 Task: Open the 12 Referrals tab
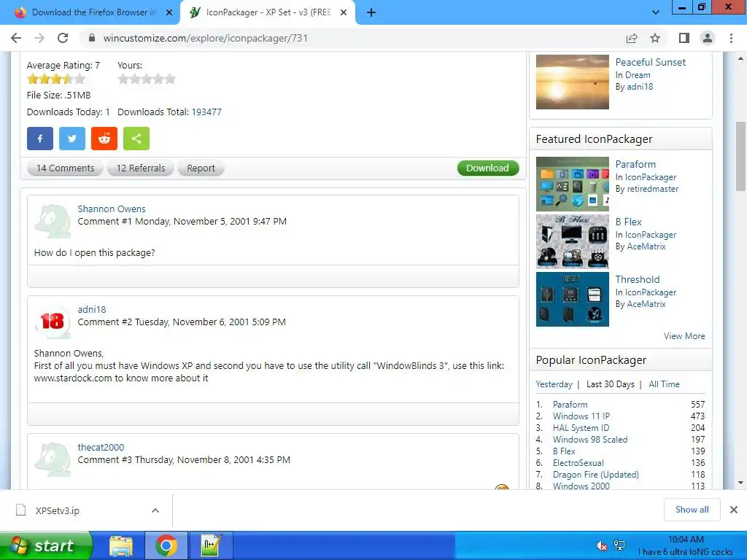(141, 168)
